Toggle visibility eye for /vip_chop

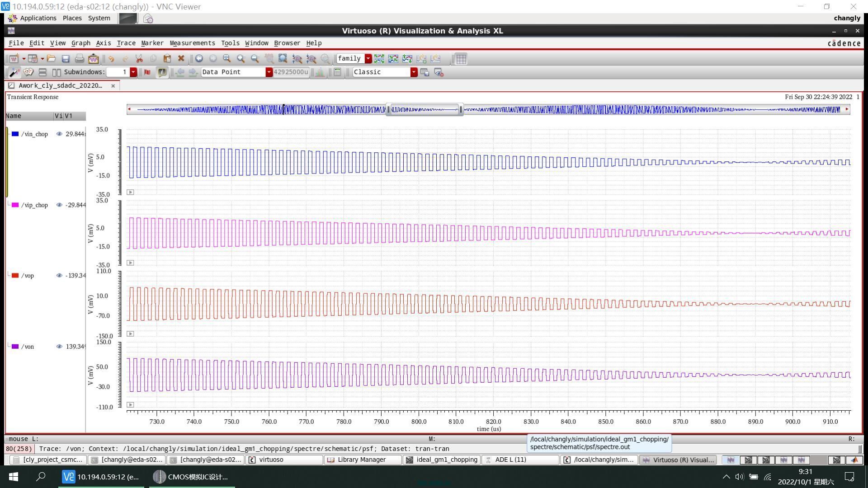point(59,205)
